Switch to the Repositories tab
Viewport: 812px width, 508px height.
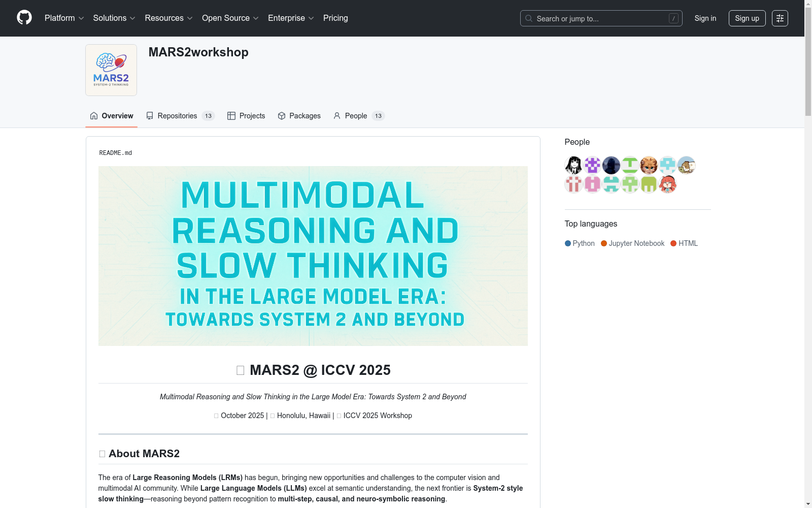(x=181, y=116)
